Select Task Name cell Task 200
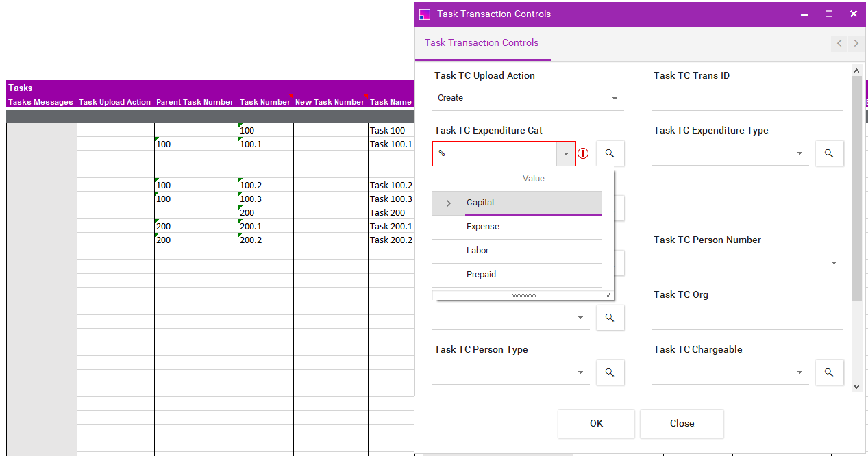 click(x=391, y=212)
